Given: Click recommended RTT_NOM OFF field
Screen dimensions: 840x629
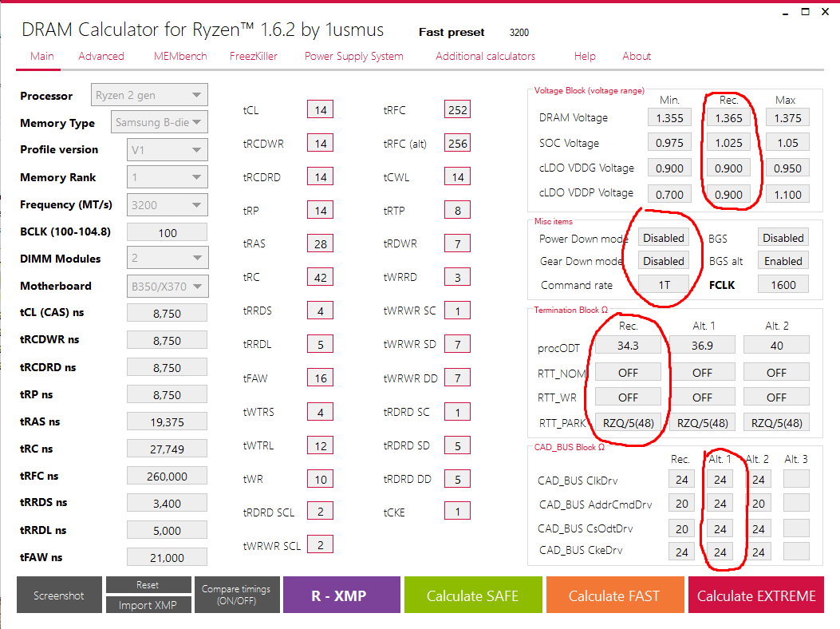Looking at the screenshot, I should point(628,372).
